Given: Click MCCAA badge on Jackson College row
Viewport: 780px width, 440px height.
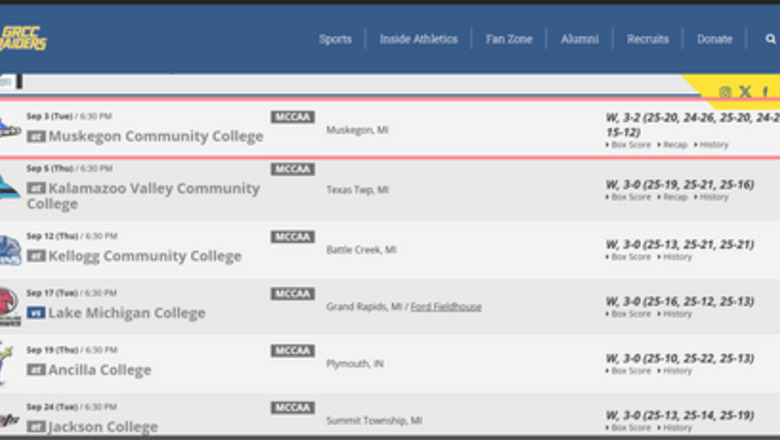Looking at the screenshot, I should click(x=292, y=408).
